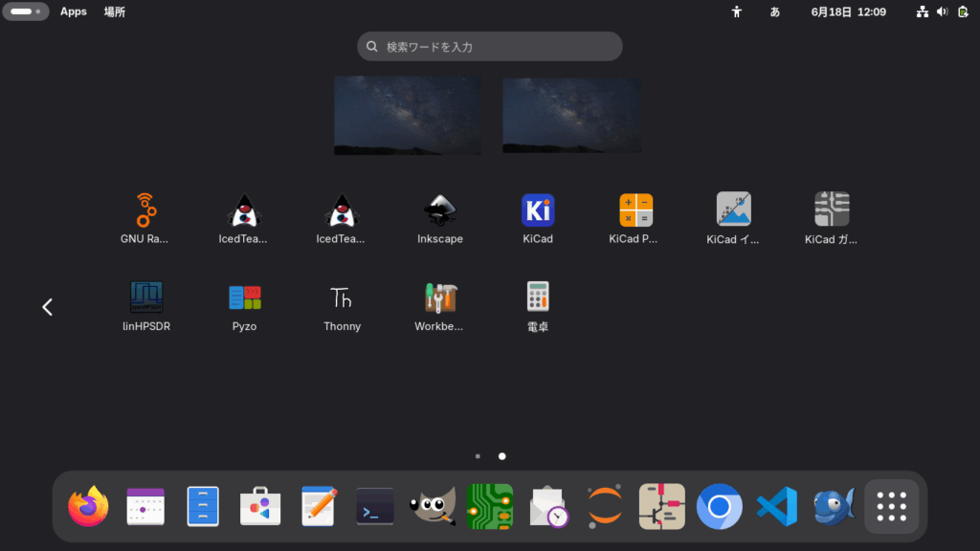980x551 pixels.
Task: Launch Bluefish editor from the dock
Action: pos(835,506)
